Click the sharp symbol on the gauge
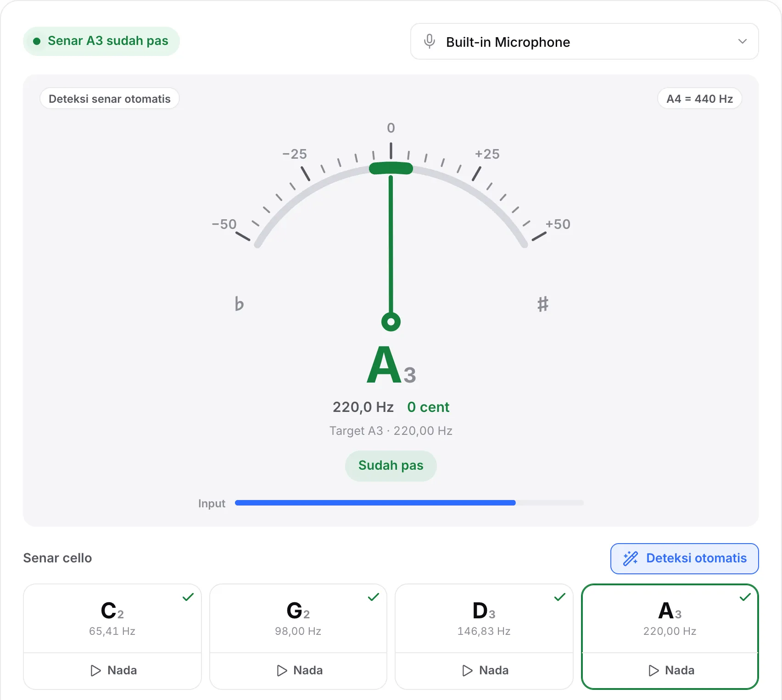Viewport: 782px width, 700px height. pyautogui.click(x=543, y=304)
